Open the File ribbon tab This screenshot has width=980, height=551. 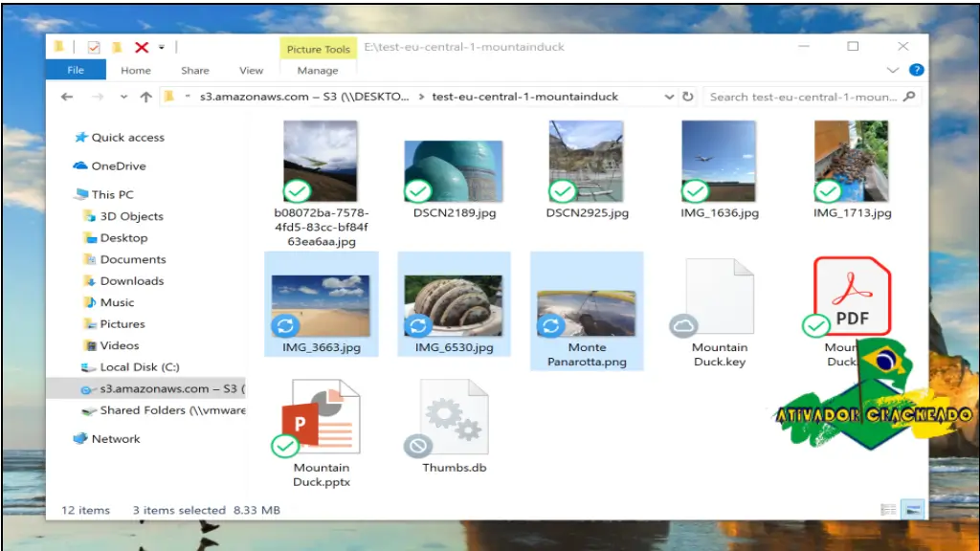pos(76,70)
